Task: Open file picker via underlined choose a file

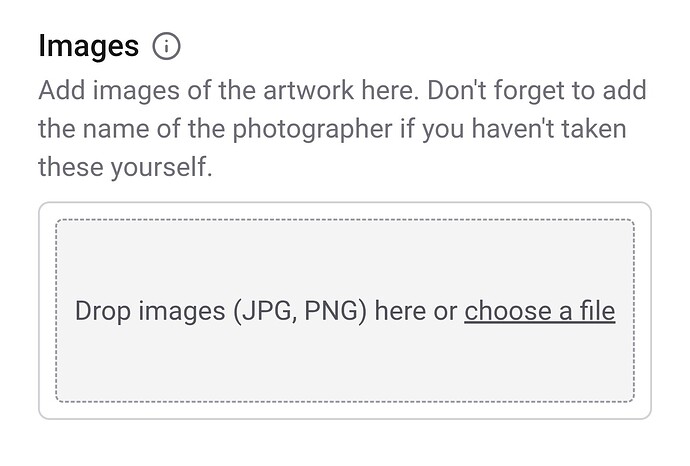Action: [x=540, y=311]
